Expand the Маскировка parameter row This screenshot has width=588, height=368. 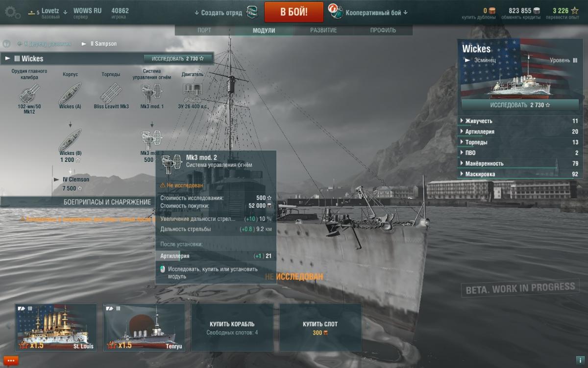click(520, 174)
